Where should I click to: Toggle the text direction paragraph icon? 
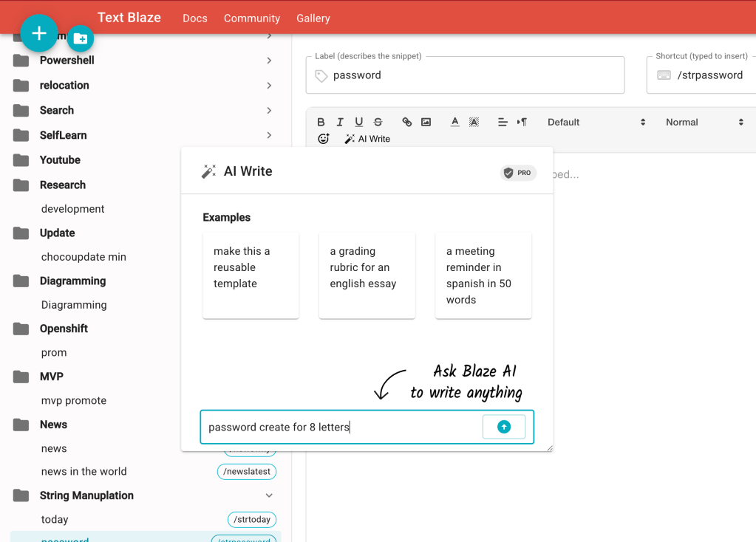pyautogui.click(x=522, y=122)
